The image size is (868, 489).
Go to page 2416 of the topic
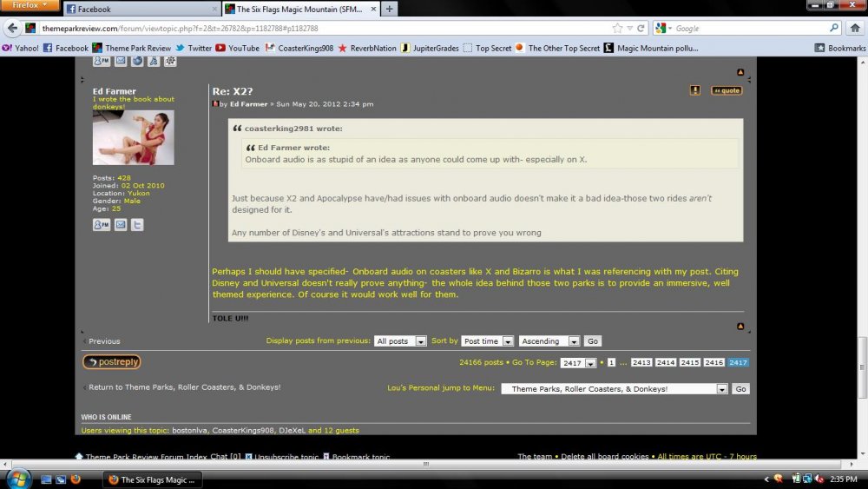(x=713, y=363)
